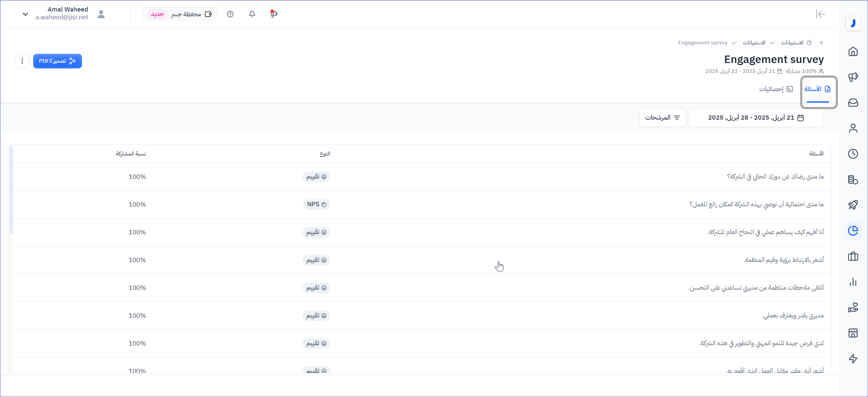Click the تصدير PDFs export button

(x=57, y=61)
